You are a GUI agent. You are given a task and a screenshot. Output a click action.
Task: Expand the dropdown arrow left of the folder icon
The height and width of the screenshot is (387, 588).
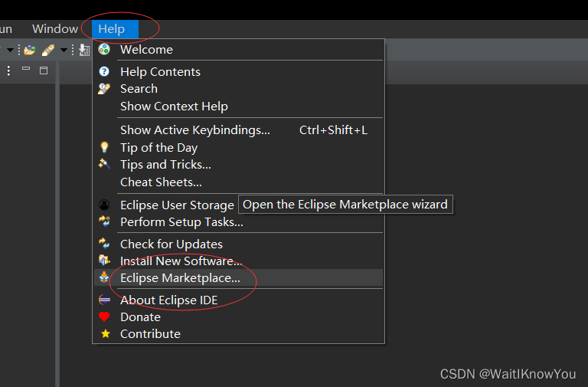[x=10, y=50]
